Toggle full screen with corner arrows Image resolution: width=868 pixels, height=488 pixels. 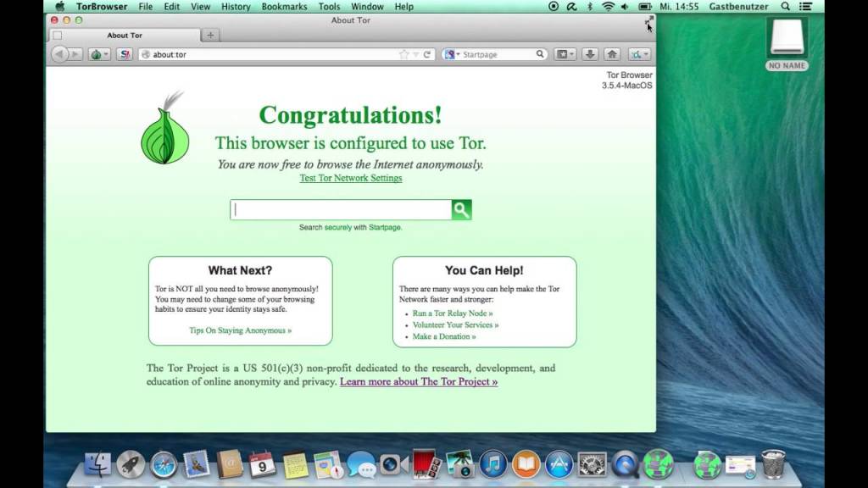(648, 20)
